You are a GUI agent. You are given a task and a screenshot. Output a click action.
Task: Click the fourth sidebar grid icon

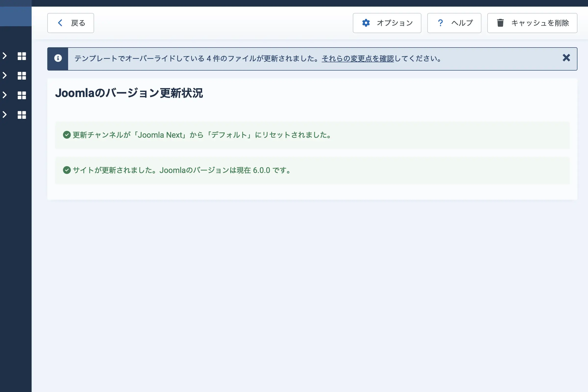tap(22, 115)
